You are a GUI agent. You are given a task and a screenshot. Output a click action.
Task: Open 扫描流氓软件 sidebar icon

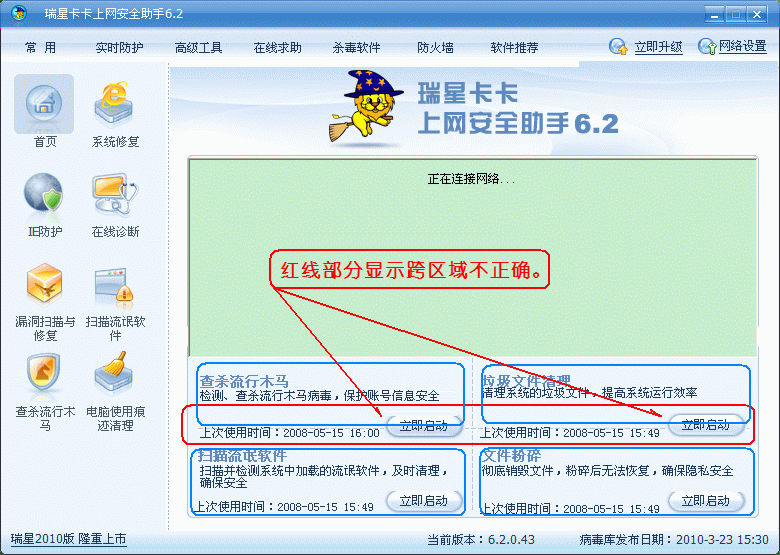(115, 285)
